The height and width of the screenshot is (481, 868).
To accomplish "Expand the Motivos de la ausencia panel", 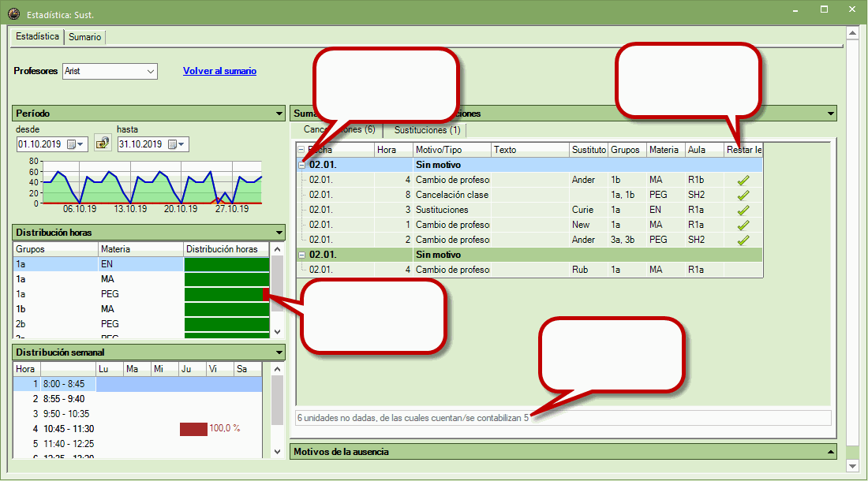I will [830, 452].
